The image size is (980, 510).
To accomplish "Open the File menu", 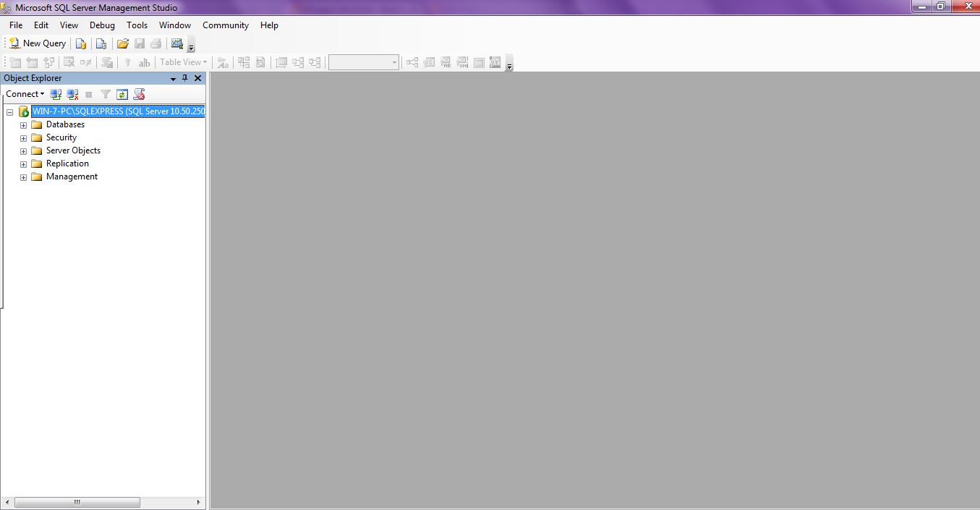I will pyautogui.click(x=16, y=25).
